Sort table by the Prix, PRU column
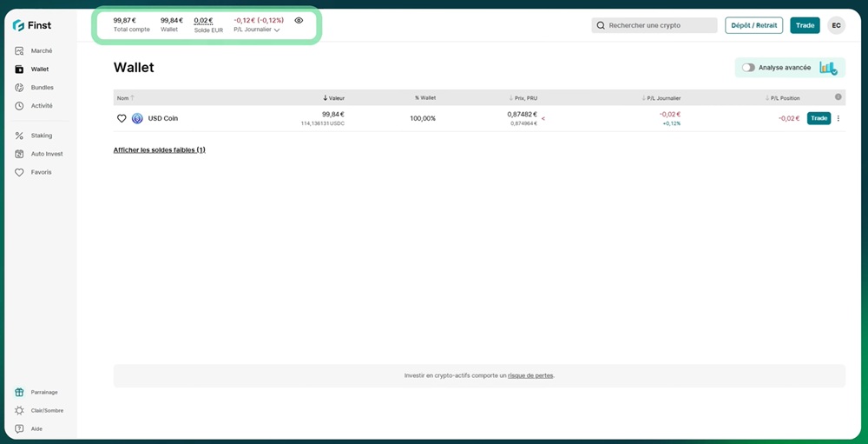Image resolution: width=868 pixels, height=444 pixels. pos(523,98)
